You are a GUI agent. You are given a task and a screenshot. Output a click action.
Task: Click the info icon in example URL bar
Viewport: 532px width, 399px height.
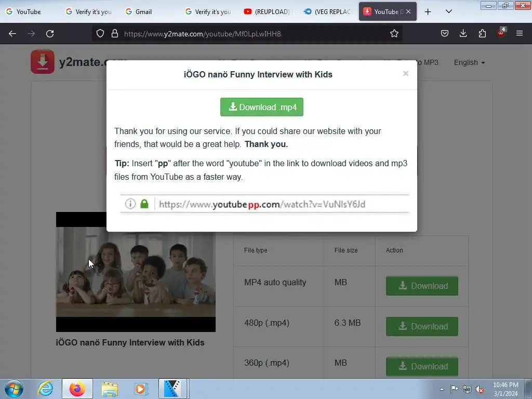[130, 204]
